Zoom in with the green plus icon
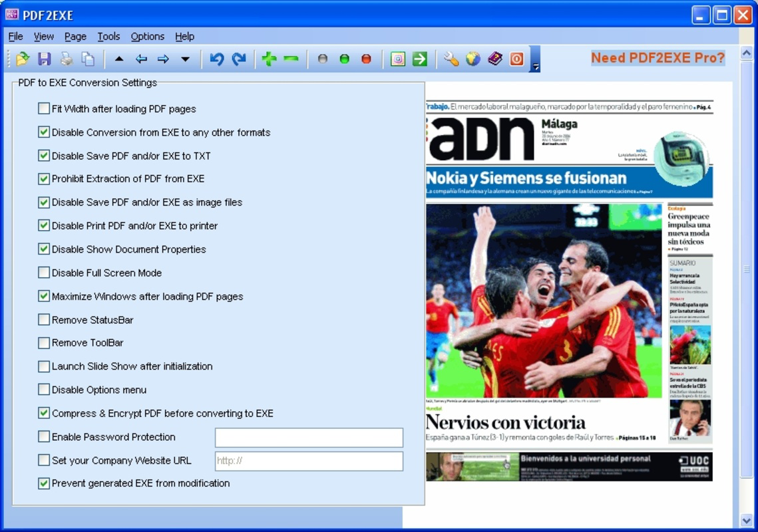758x532 pixels. [269, 59]
